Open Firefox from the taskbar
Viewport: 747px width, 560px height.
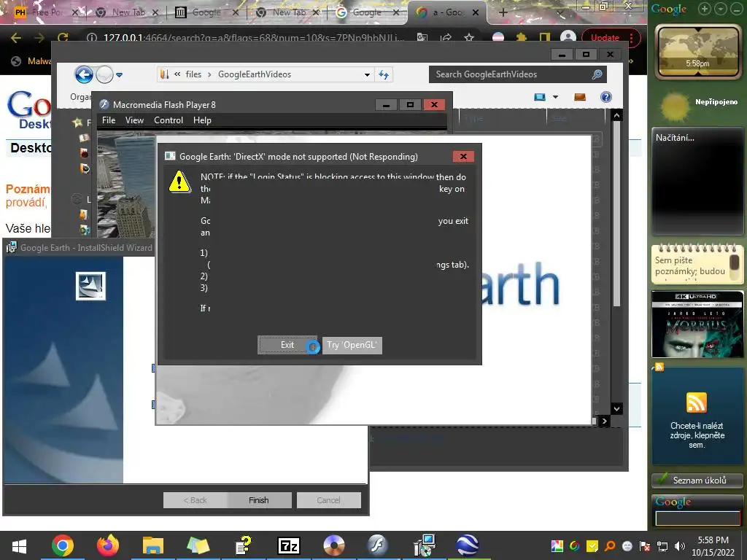tap(108, 545)
